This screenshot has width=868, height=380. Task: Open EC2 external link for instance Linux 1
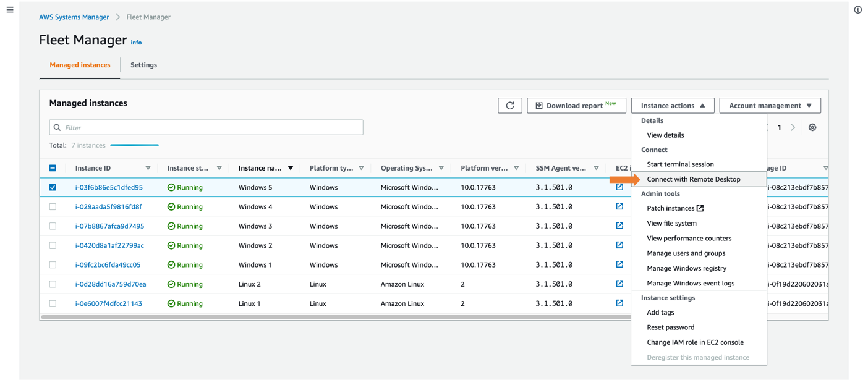coord(619,303)
